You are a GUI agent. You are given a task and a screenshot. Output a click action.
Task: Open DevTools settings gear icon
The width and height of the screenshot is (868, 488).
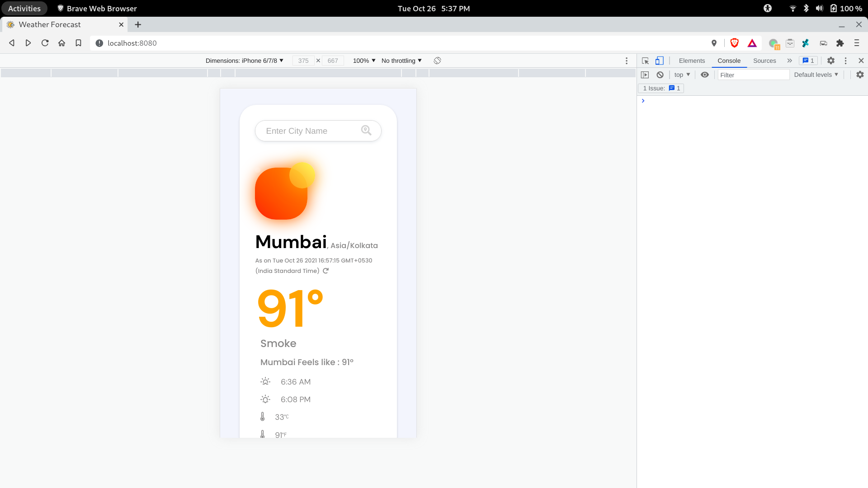tap(830, 61)
